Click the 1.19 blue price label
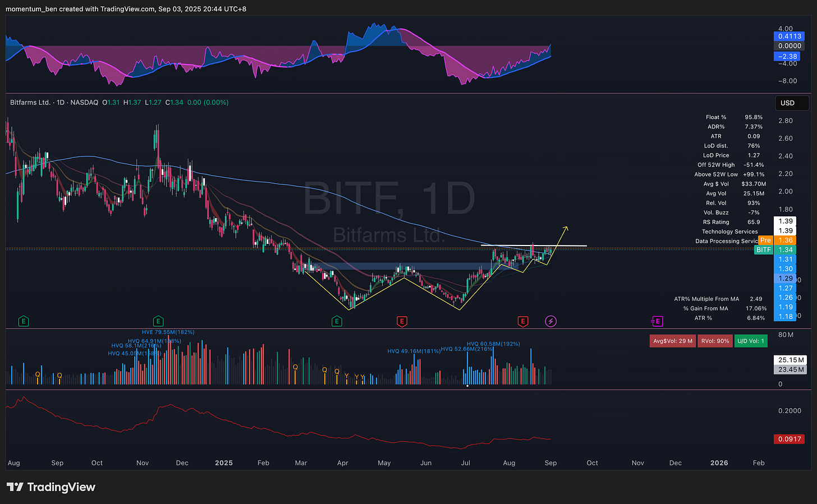Screen dimensions: 817x504 785,307
